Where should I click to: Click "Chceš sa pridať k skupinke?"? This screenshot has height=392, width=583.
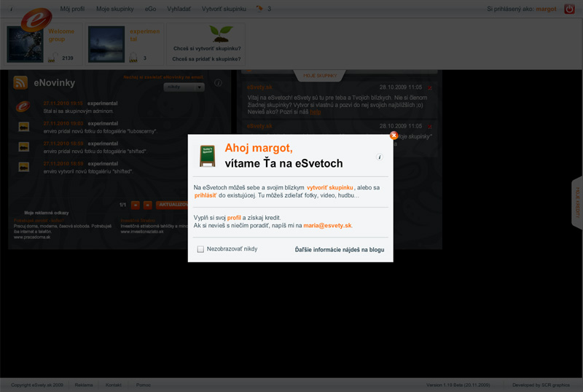click(x=206, y=59)
